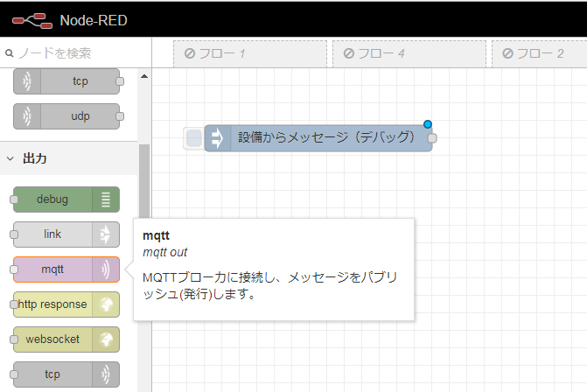Click the palette scrollbar up arrow

[144, 76]
